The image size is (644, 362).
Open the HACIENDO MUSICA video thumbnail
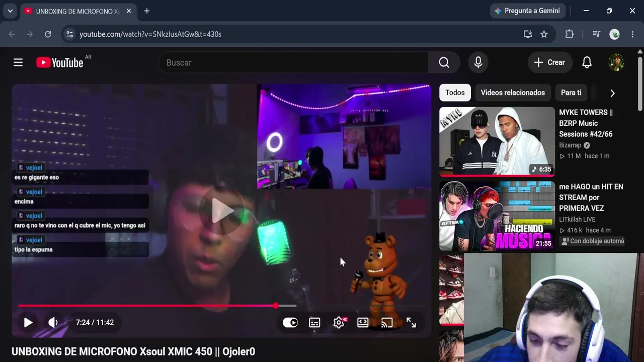coord(497,216)
